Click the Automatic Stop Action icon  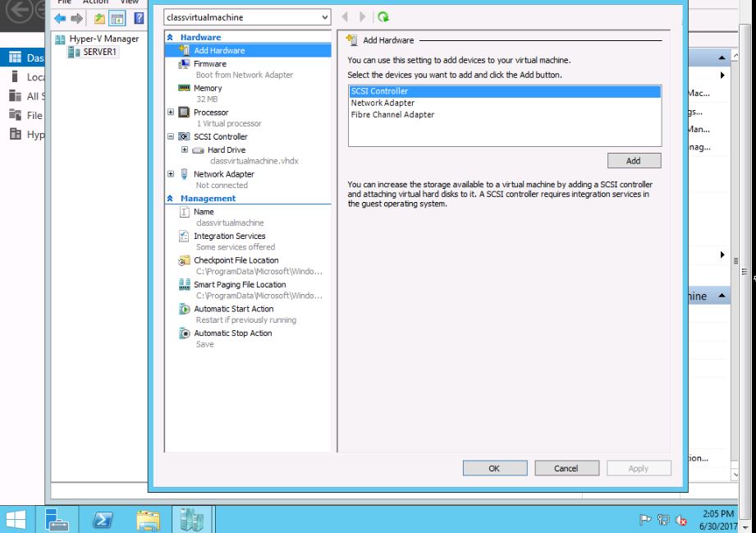[x=184, y=333]
